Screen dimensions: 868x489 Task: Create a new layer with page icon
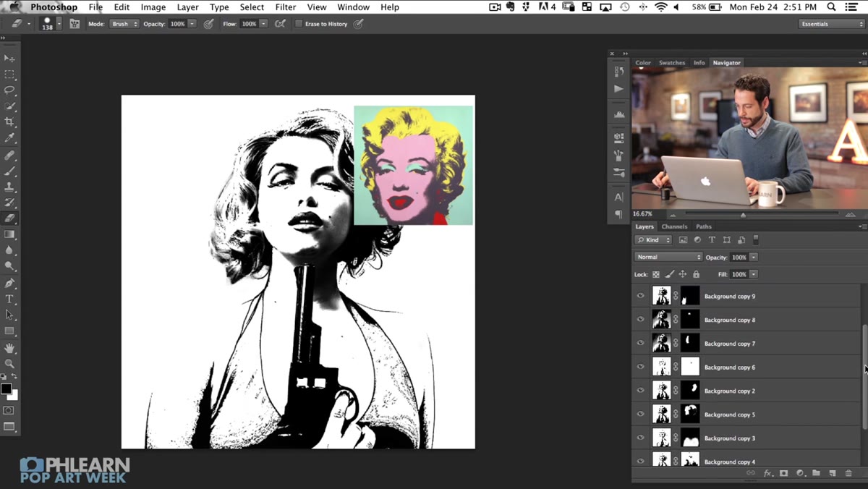(x=833, y=473)
